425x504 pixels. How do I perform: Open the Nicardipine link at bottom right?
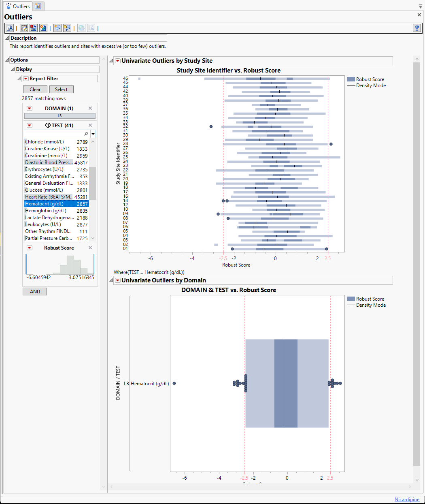click(x=407, y=500)
